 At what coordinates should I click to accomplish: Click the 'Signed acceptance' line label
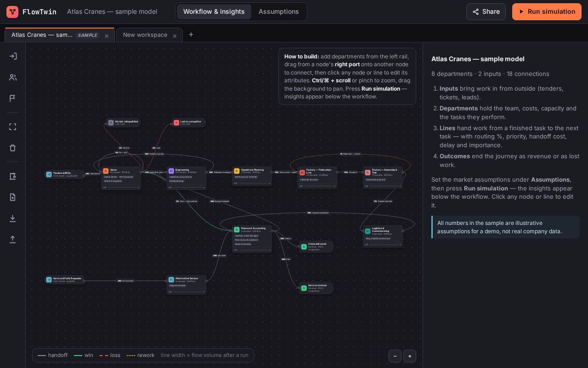pos(318,213)
